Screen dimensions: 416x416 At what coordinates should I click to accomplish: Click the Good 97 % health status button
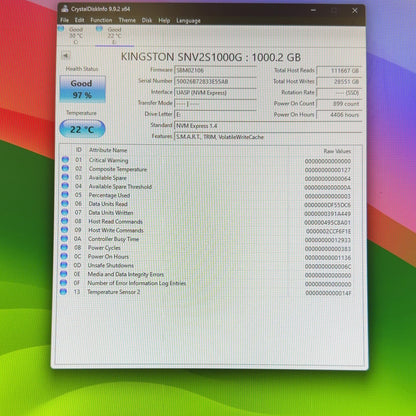point(83,89)
